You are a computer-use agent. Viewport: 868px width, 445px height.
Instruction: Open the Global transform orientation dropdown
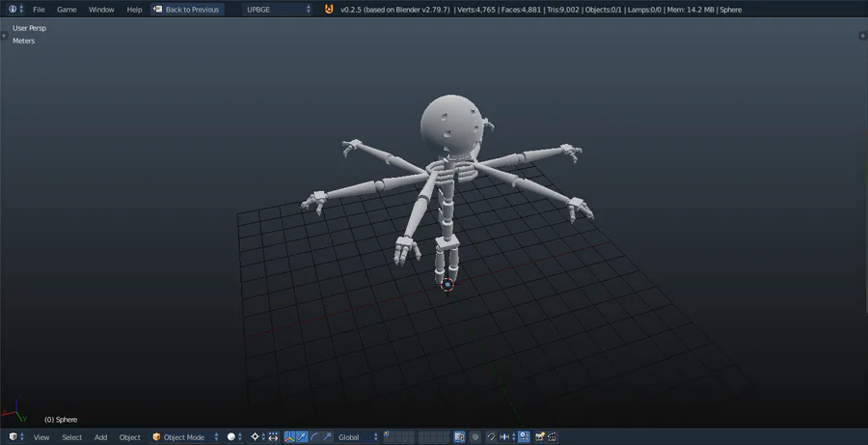(358, 437)
